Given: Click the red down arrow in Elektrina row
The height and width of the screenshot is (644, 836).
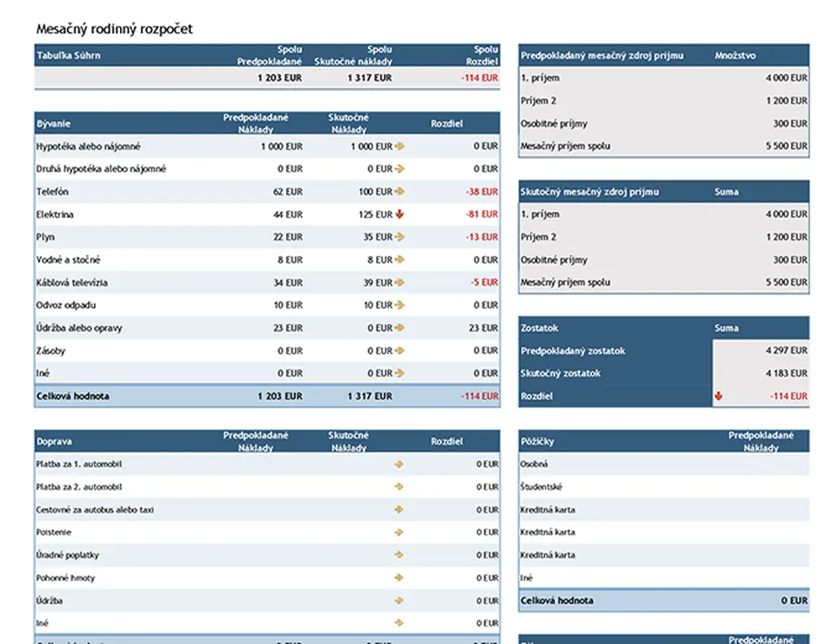Looking at the screenshot, I should click(399, 215).
